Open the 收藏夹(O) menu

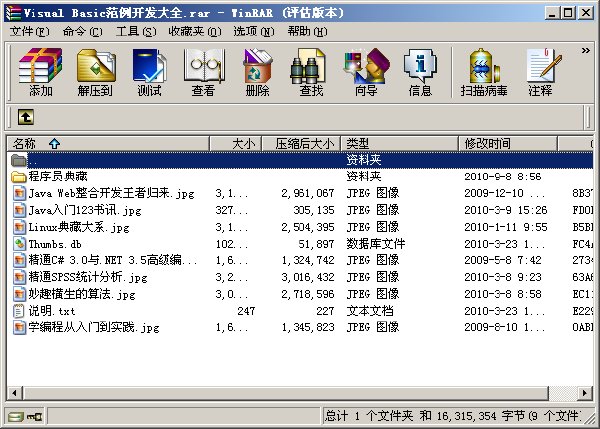coord(195,31)
